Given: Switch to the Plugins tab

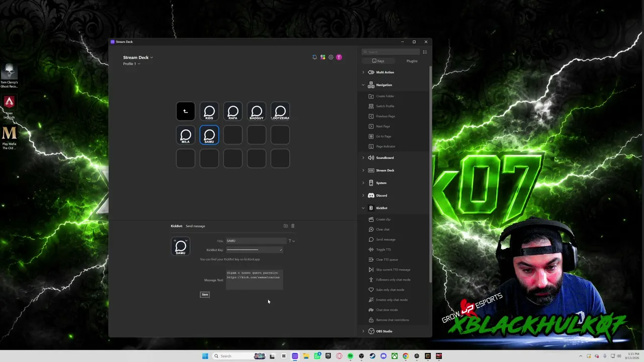Looking at the screenshot, I should 412,61.
